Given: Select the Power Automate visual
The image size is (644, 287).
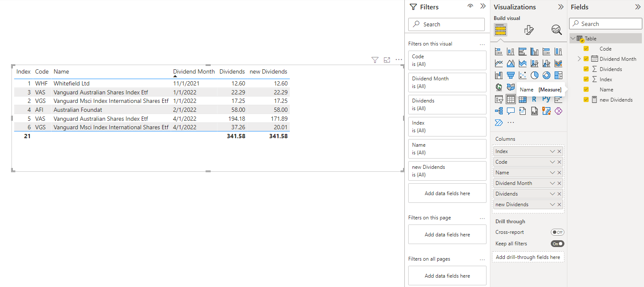Looking at the screenshot, I should click(x=499, y=123).
